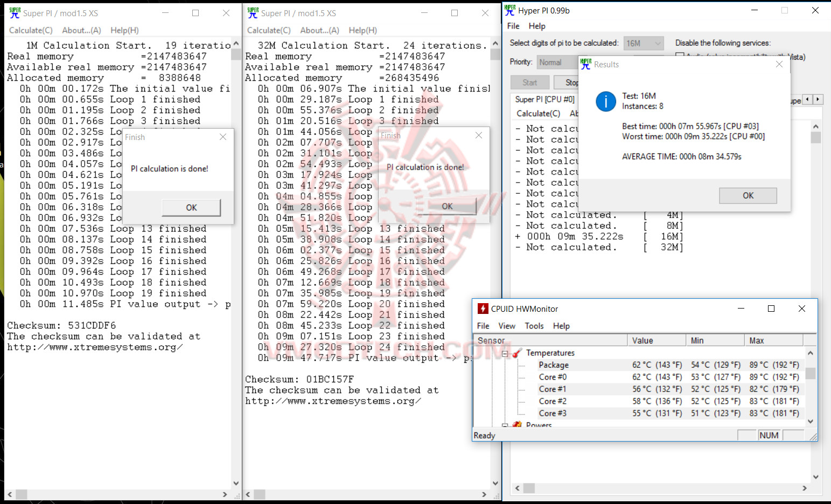Image resolution: width=831 pixels, height=504 pixels.
Task: Open the Tools menu in HWMonitor
Action: [534, 326]
